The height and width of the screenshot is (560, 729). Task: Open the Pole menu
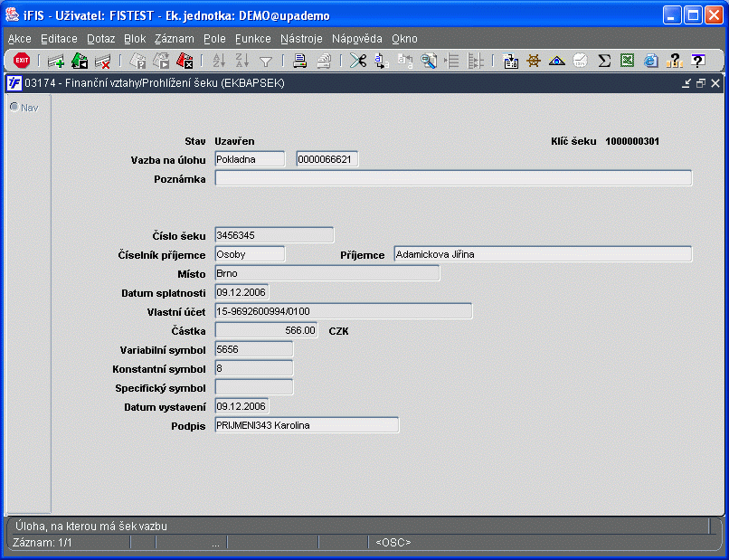tap(214, 39)
